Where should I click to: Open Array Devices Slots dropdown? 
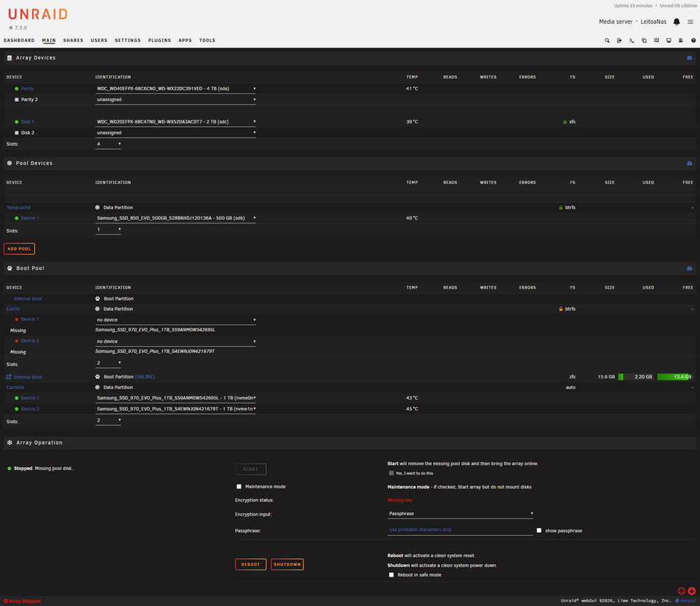108,144
